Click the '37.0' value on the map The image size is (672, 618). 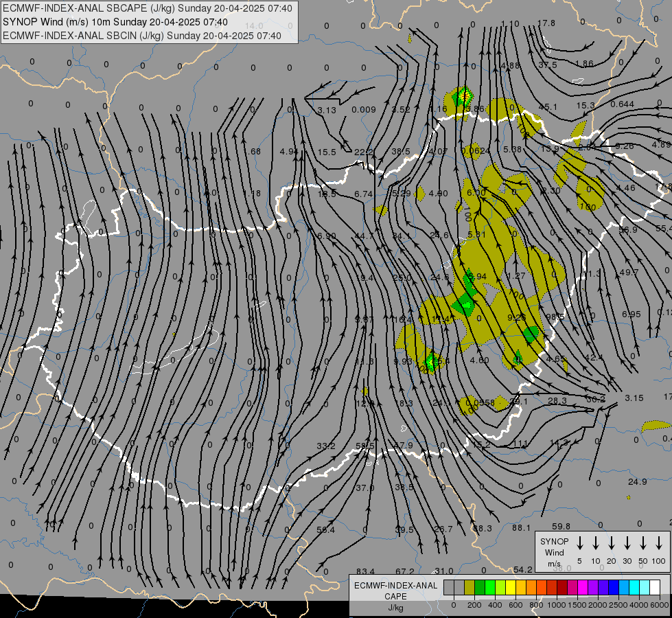point(364,488)
